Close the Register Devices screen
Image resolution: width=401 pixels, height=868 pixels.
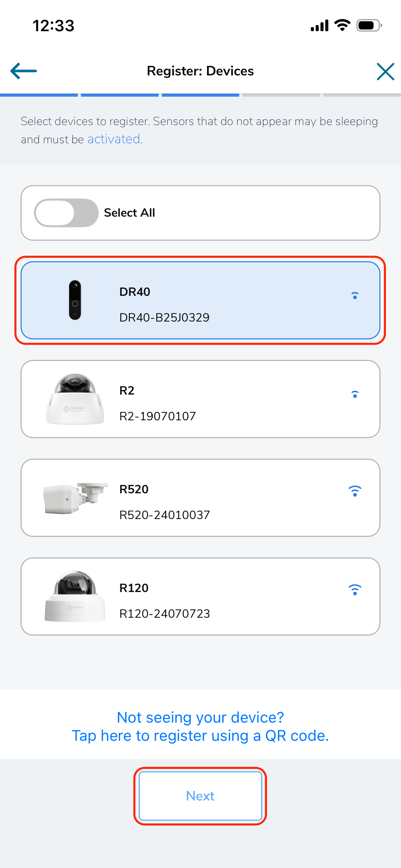(385, 71)
